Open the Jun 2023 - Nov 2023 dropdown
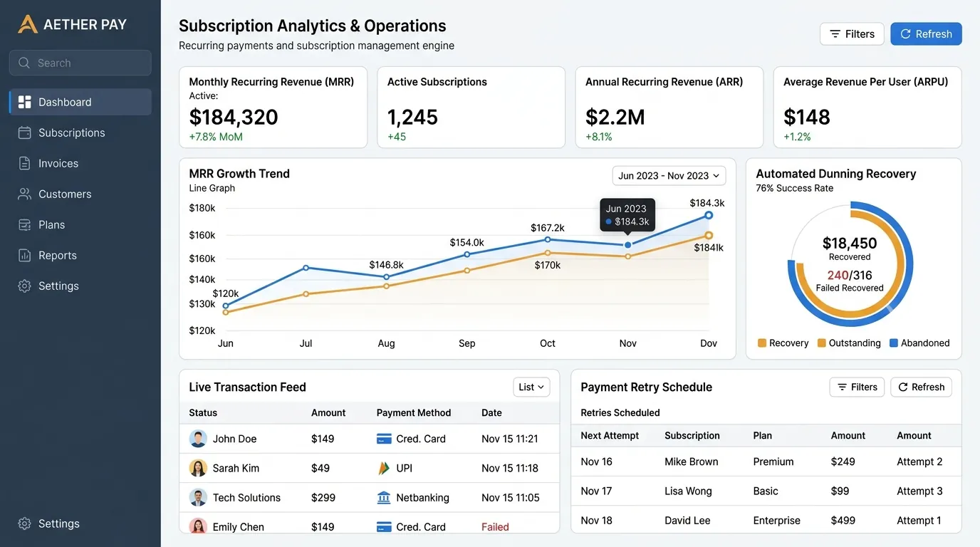The height and width of the screenshot is (547, 980). [x=669, y=175]
